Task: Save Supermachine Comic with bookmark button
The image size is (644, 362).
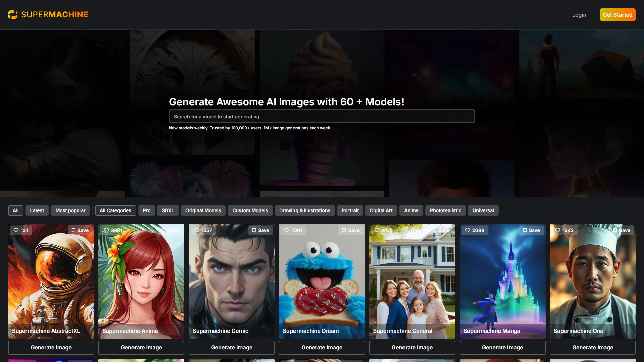Action: 260,230
